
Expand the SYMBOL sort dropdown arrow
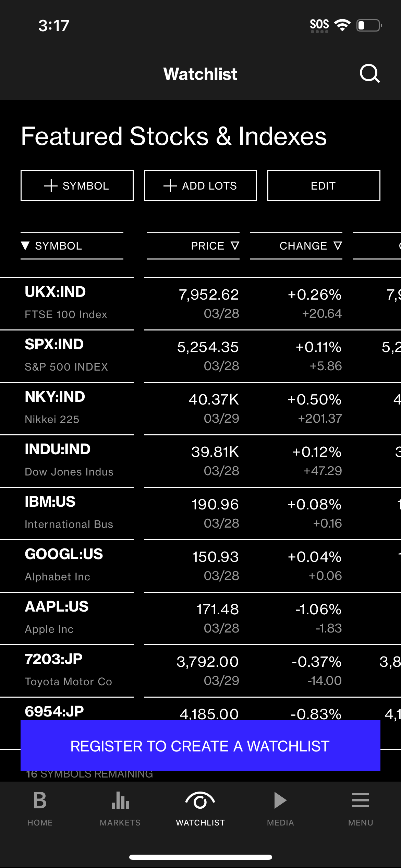(x=25, y=245)
